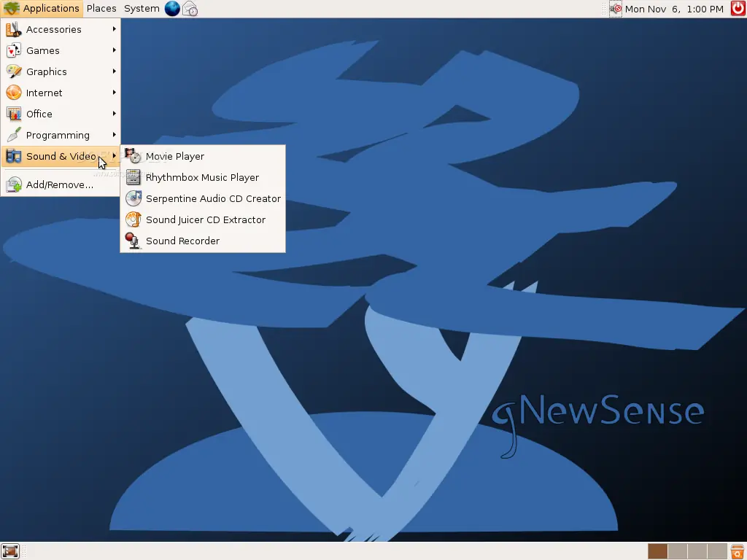
Task: Expand the Office submenu
Action: (x=39, y=114)
